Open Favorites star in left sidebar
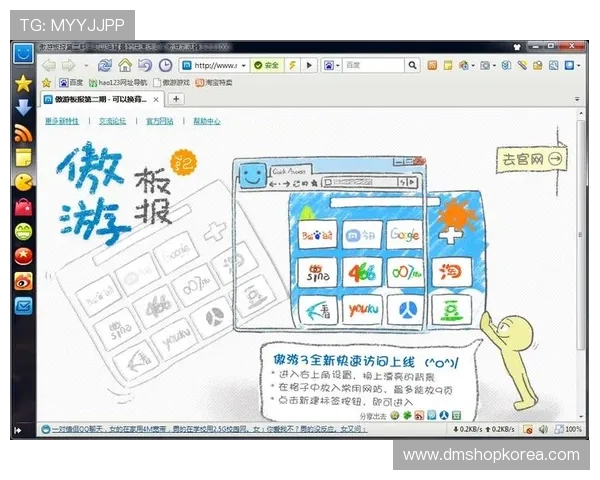600x480 pixels. tap(23, 83)
